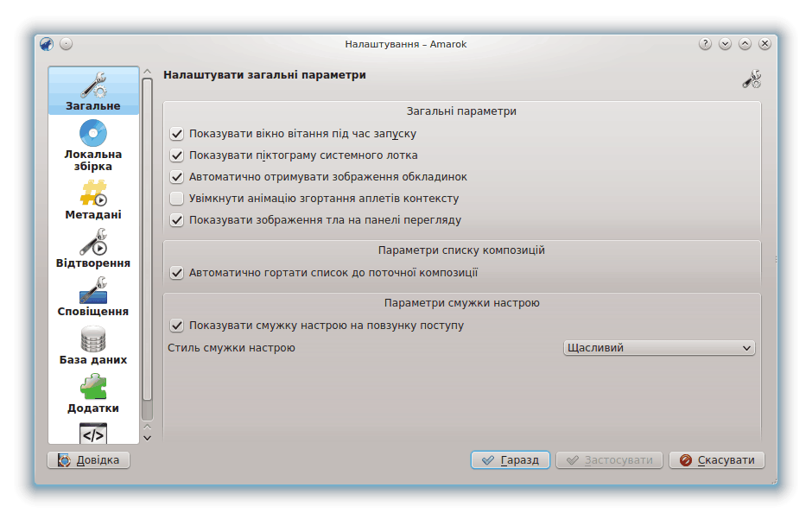Select the Додатки category label

[x=93, y=408]
